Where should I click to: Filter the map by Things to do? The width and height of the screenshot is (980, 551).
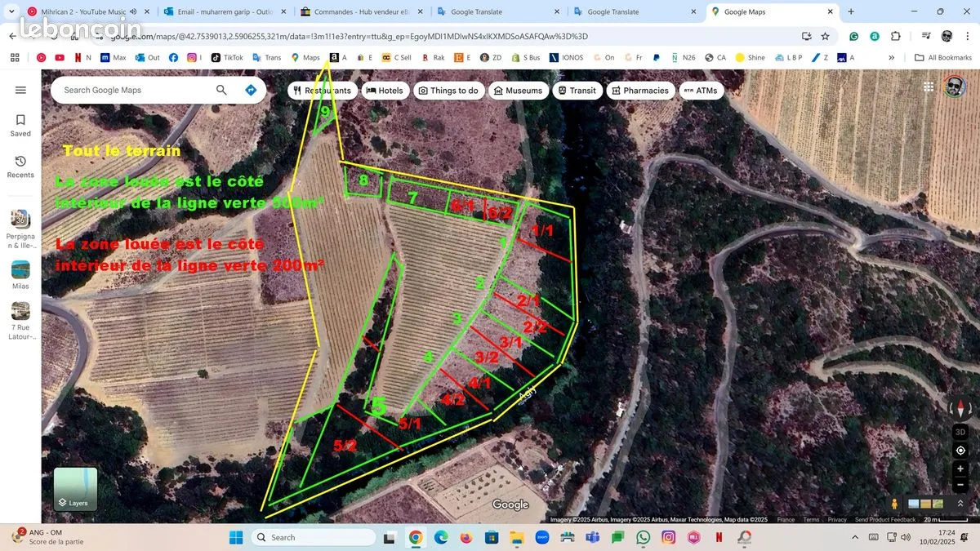pos(449,91)
